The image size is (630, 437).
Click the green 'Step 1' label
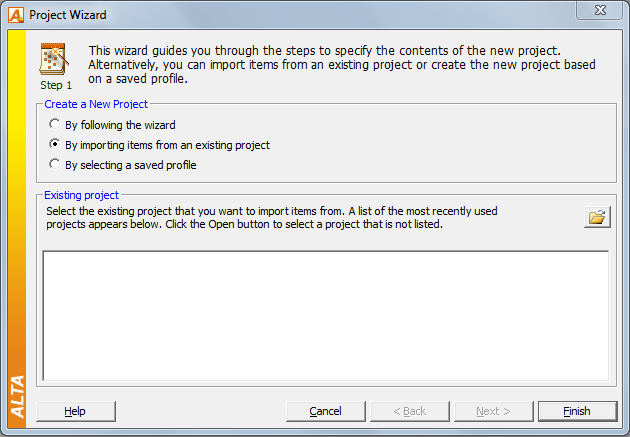click(x=56, y=85)
